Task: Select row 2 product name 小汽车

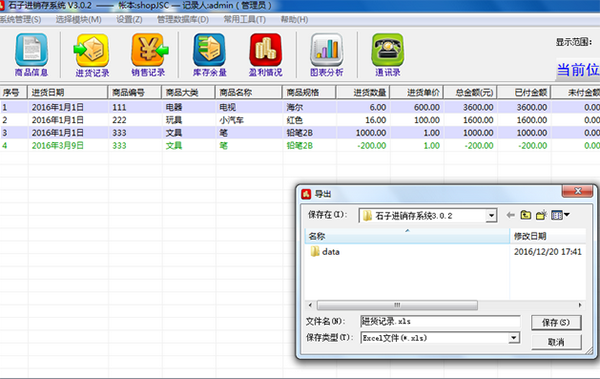Action: point(232,120)
